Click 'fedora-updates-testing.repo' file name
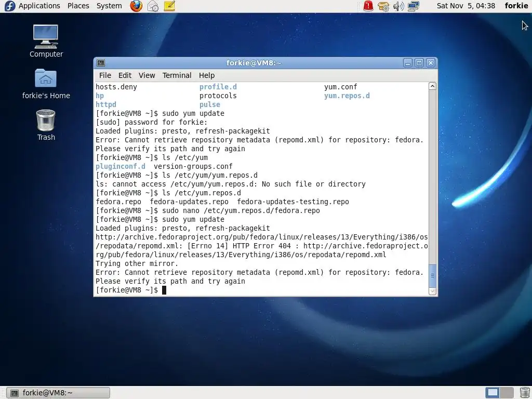 click(293, 202)
